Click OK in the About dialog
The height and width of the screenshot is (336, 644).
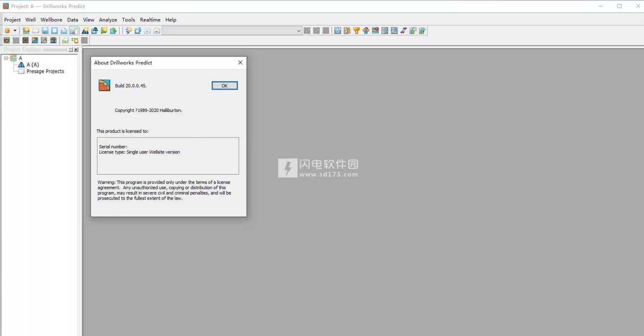tap(224, 86)
